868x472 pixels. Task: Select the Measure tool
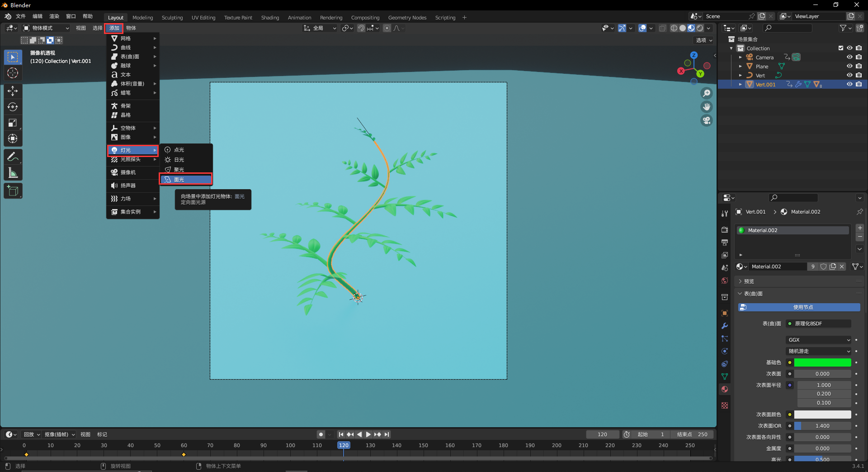(13, 173)
